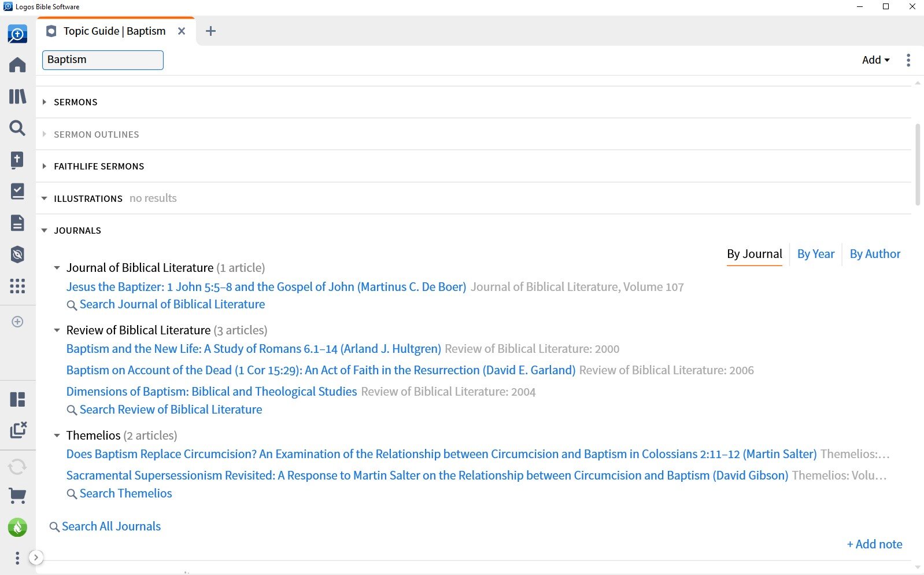Click the Topic Guide tab icon
The image size is (924, 575).
tap(51, 31)
